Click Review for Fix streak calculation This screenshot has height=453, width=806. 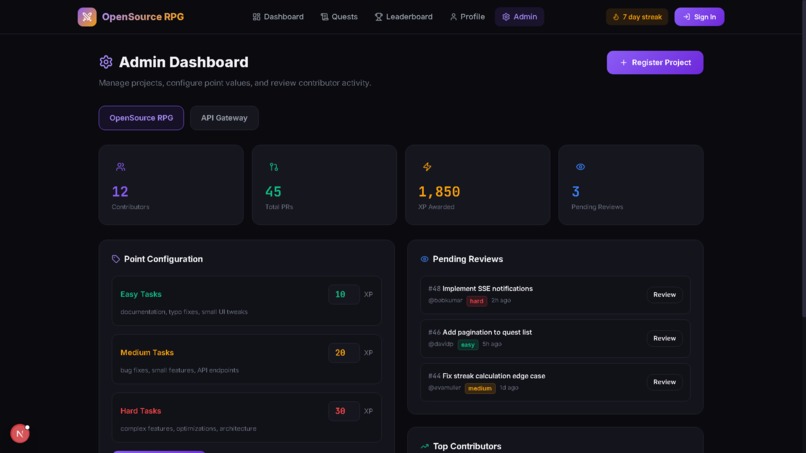pyautogui.click(x=664, y=382)
